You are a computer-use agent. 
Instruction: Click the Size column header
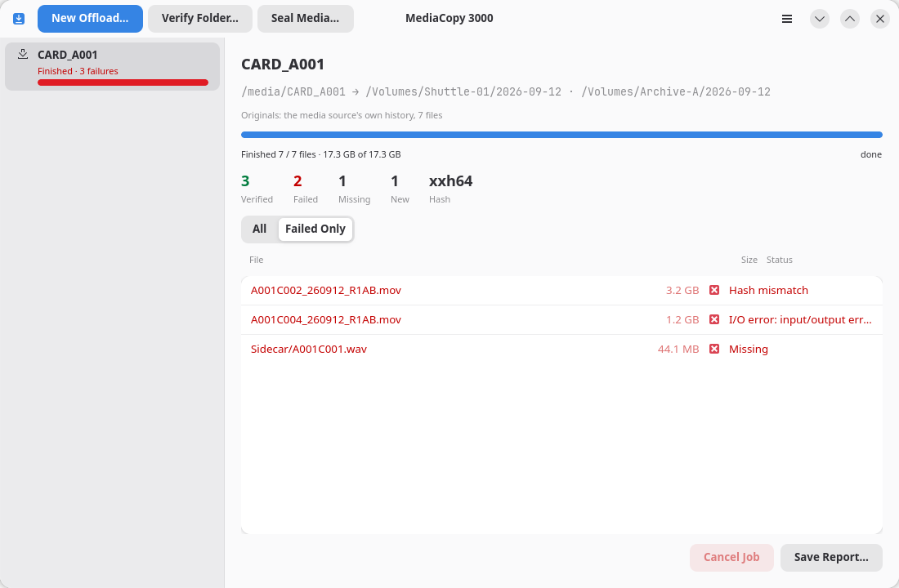point(749,260)
